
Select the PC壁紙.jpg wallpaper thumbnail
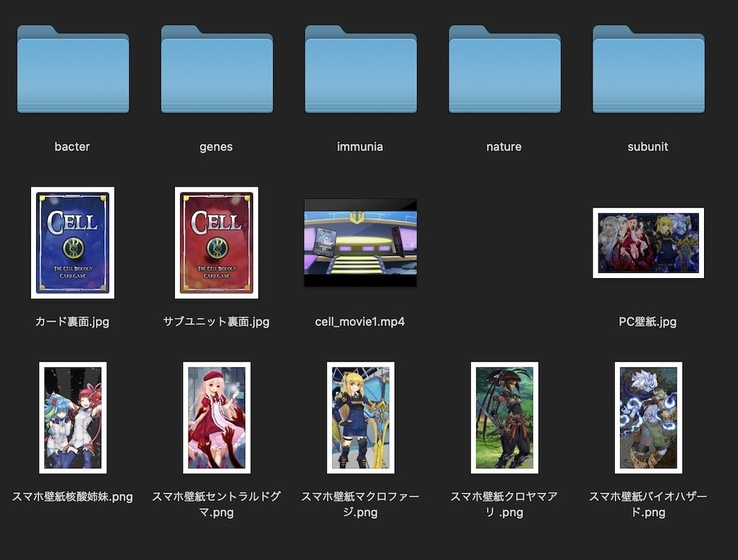point(649,243)
